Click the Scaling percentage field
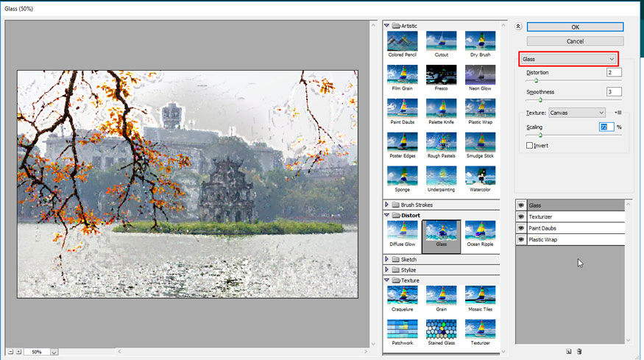Viewport: 644px width, 360px height. coord(606,127)
